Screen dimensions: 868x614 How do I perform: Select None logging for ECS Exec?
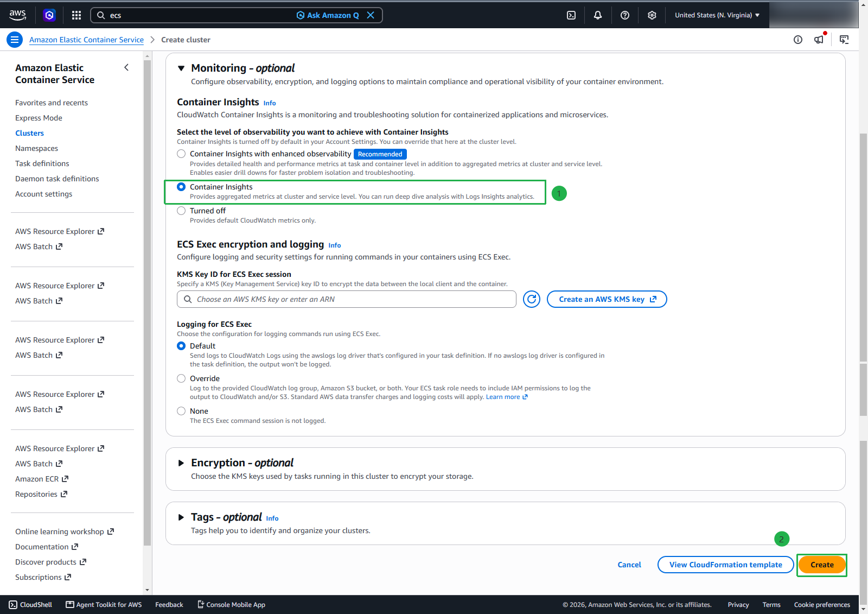181,411
